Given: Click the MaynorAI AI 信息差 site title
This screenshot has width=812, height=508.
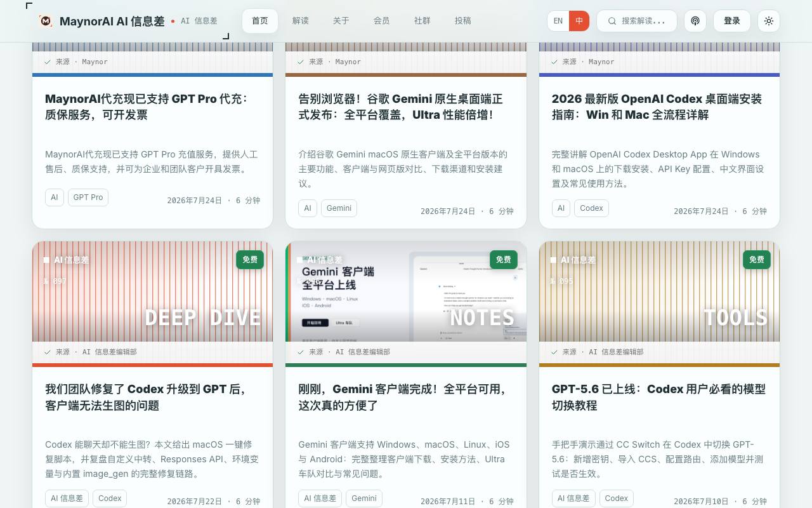Looking at the screenshot, I should [112, 21].
